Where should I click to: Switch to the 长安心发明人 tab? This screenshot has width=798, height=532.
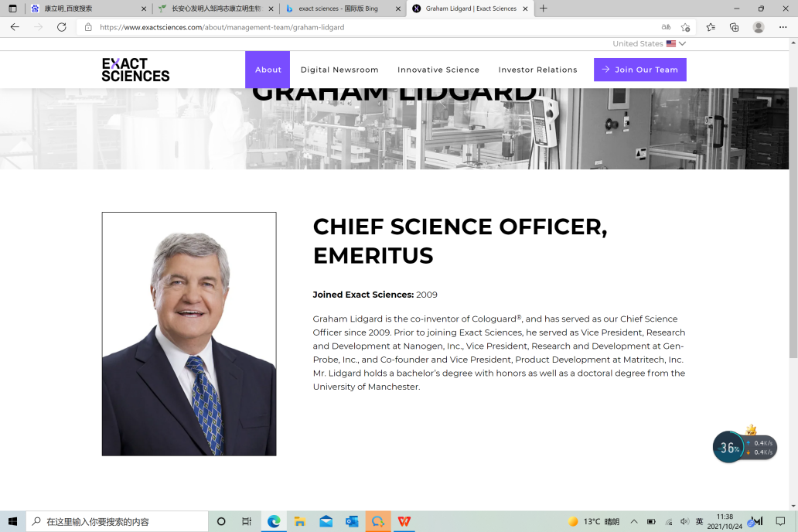(216, 9)
